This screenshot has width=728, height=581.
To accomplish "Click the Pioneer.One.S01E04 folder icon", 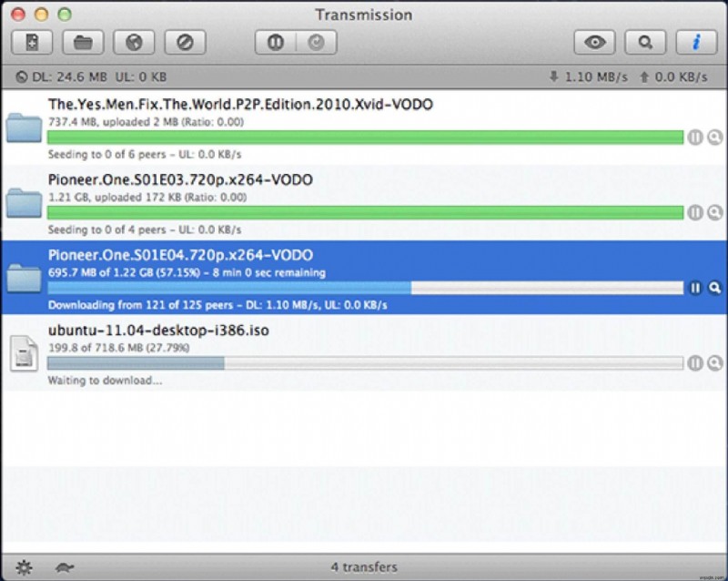I will (25, 278).
